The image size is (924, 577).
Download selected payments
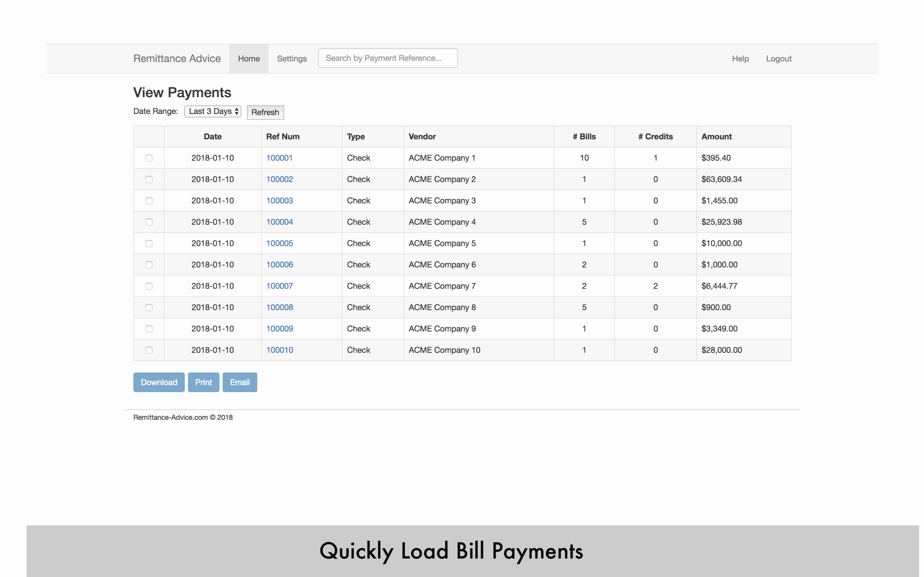(x=159, y=382)
